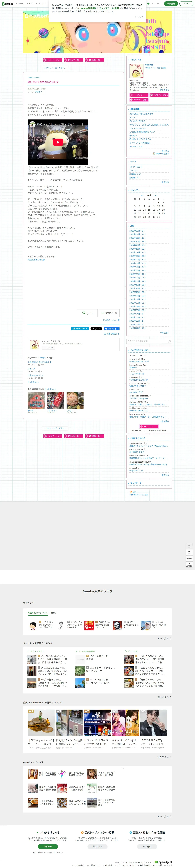Open the Ameba利用規約 link in the cookie notice
The height and width of the screenshot is (868, 195).
click(x=88, y=8)
